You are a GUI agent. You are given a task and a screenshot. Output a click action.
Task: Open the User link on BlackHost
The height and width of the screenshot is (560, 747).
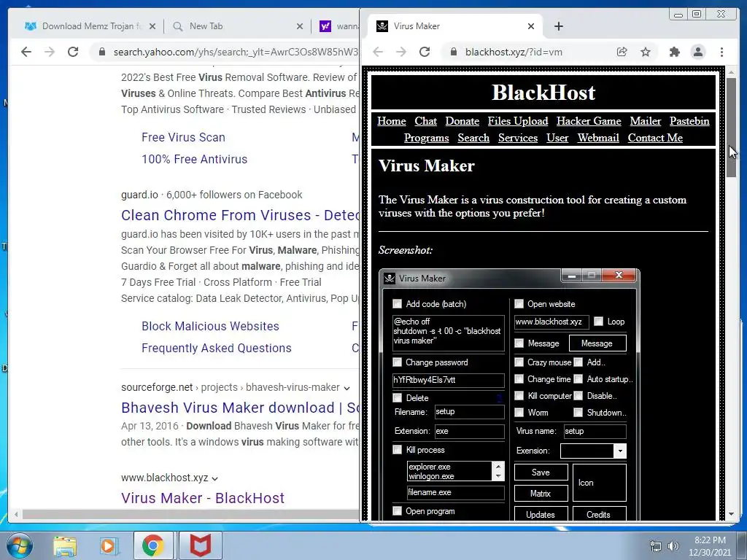557,138
